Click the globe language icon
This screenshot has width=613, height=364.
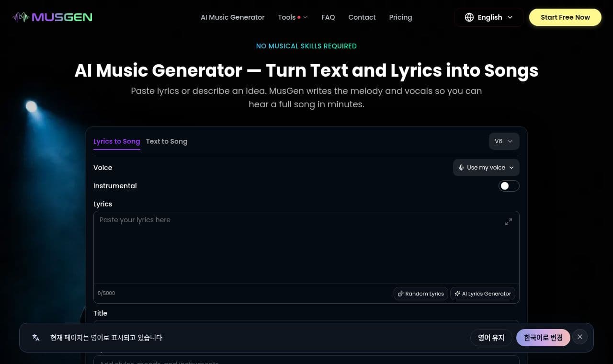point(469,17)
